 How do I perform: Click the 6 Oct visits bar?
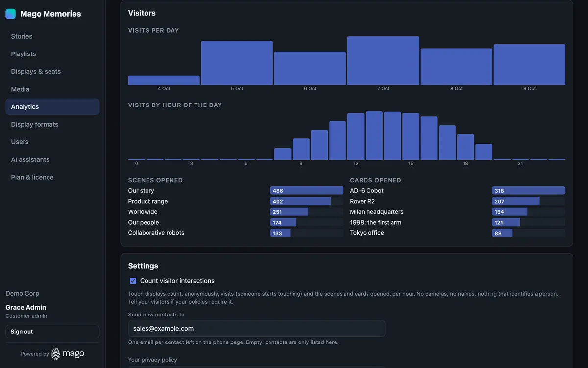310,68
